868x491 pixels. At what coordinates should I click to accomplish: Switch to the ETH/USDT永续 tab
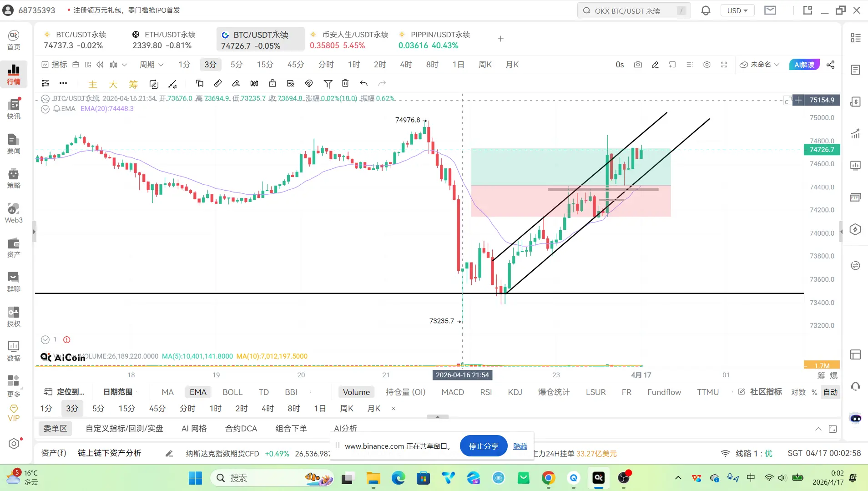click(x=164, y=40)
